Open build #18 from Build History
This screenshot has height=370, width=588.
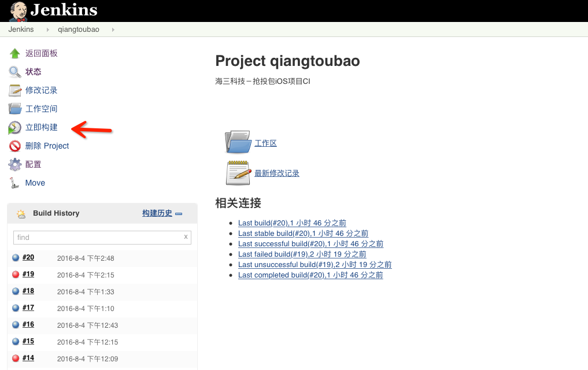28,291
